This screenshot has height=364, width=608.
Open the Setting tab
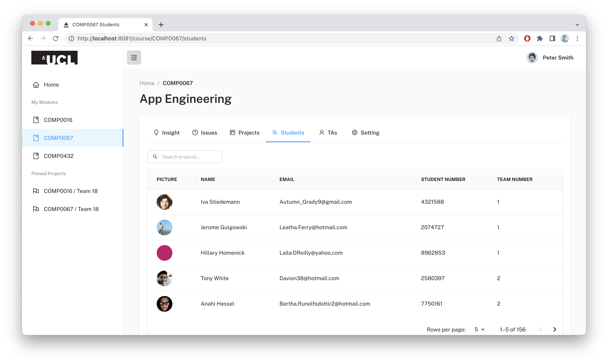(366, 133)
